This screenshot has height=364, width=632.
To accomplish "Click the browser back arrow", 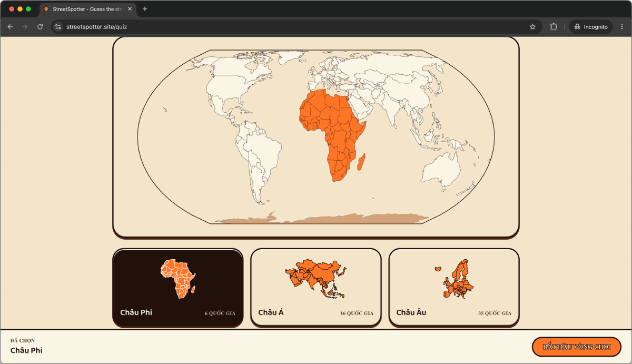I will [x=10, y=26].
